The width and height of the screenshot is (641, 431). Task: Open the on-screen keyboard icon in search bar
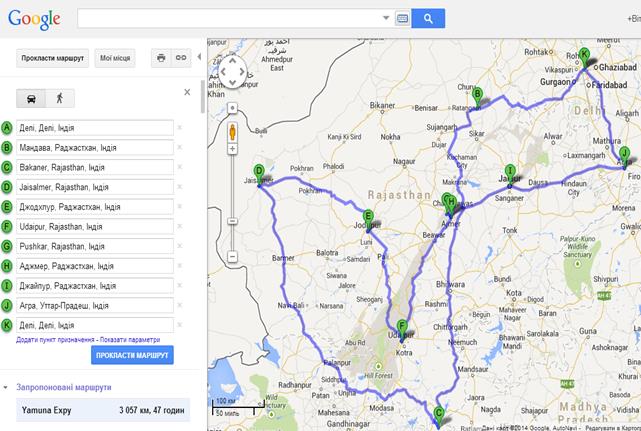click(x=402, y=18)
